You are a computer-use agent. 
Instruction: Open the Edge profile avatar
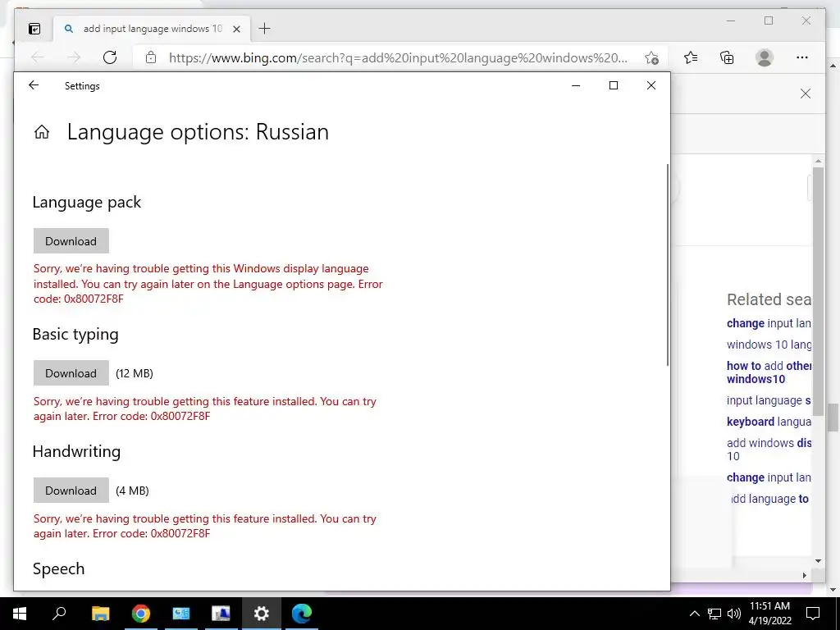pyautogui.click(x=765, y=57)
